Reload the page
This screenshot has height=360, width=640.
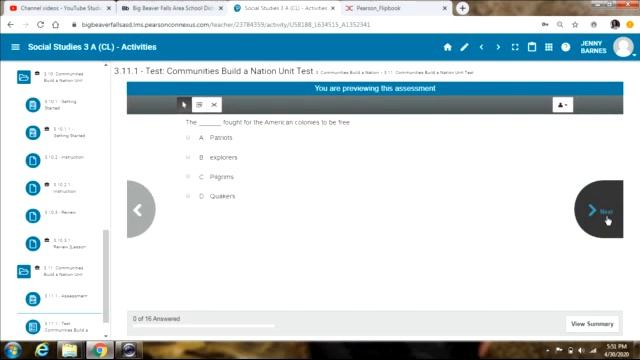(40, 24)
